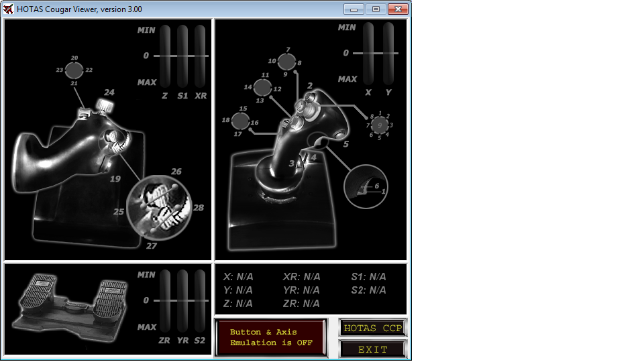Click the 'YR: N/A' readout
This screenshot has width=644, height=362.
(x=301, y=290)
